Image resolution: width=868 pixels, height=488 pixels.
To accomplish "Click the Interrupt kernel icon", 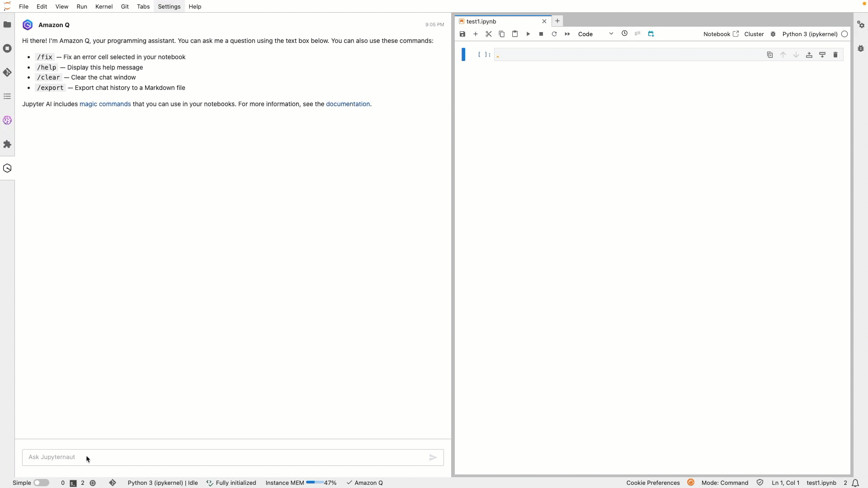I will coord(541,34).
